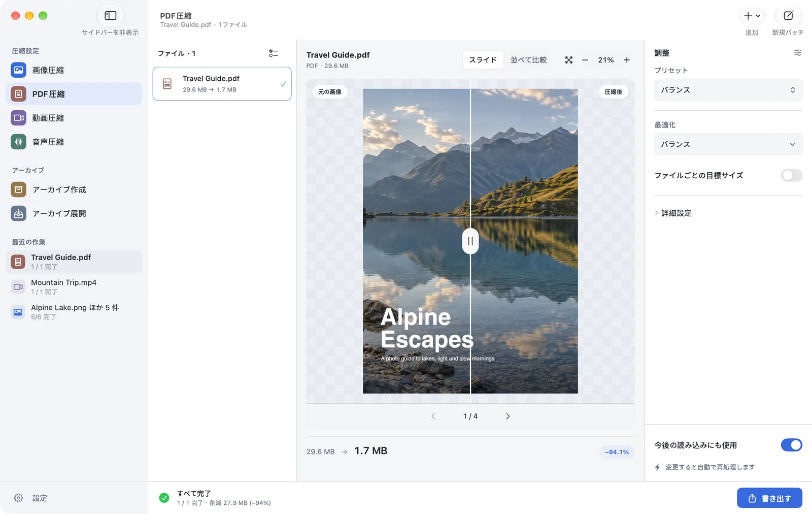Select the スライド view tab
This screenshot has width=812, height=514.
coord(483,60)
